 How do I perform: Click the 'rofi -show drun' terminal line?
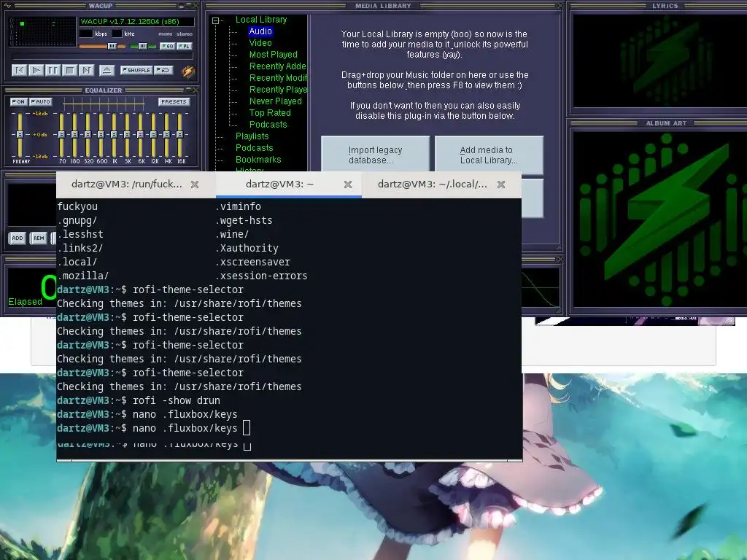(x=139, y=400)
